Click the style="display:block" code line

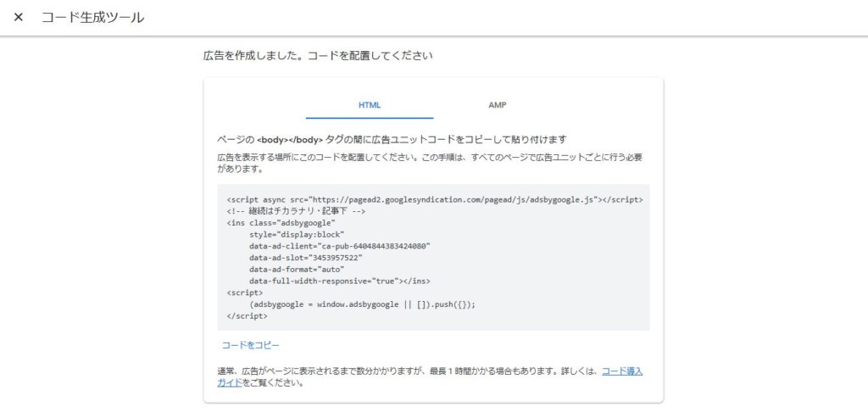[297, 235]
